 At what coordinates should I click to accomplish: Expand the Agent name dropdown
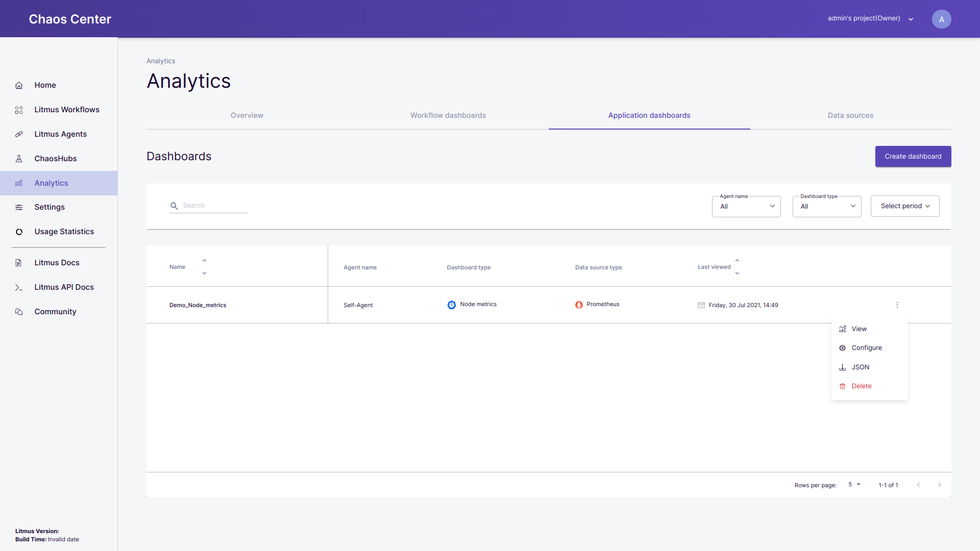point(746,206)
